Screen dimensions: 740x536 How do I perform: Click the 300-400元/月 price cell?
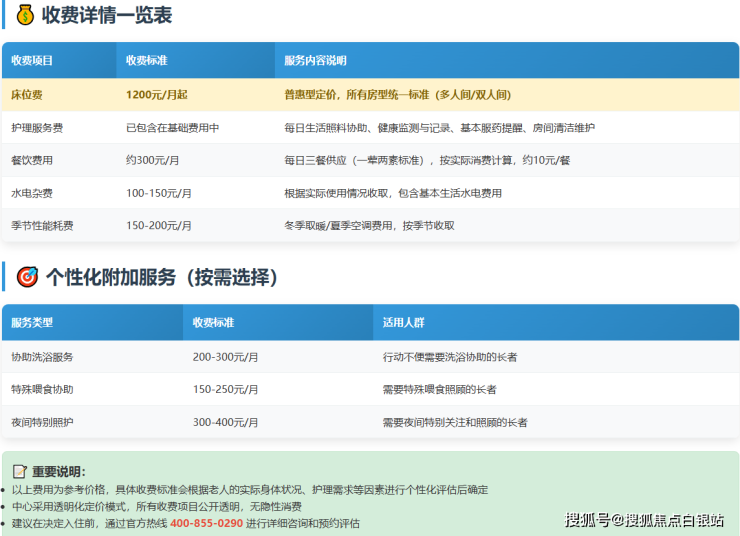click(x=225, y=422)
